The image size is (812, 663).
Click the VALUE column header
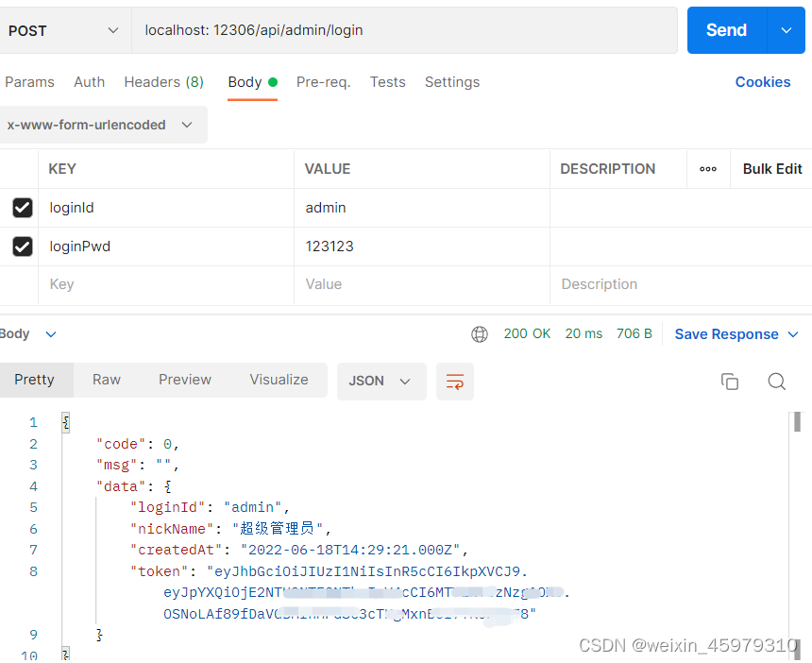[x=328, y=169]
